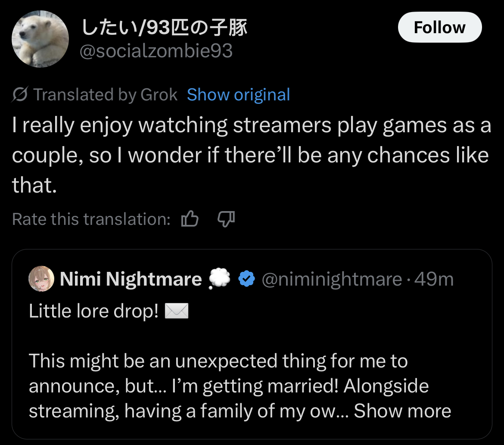Viewport: 504px width, 445px height.
Task: Click the polar bear profile avatar
Action: pos(40,39)
